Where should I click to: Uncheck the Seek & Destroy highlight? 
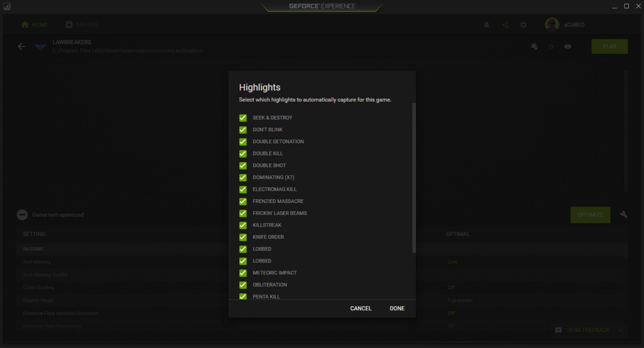point(243,118)
